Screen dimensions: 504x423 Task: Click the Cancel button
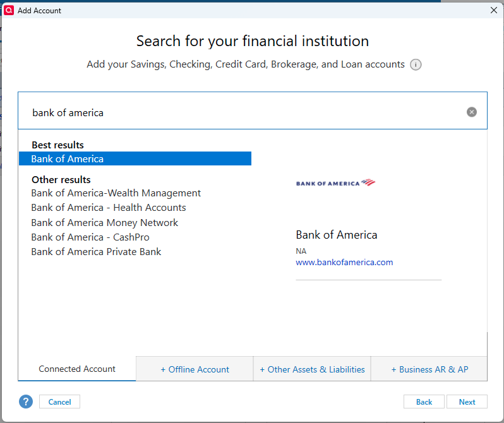click(59, 402)
